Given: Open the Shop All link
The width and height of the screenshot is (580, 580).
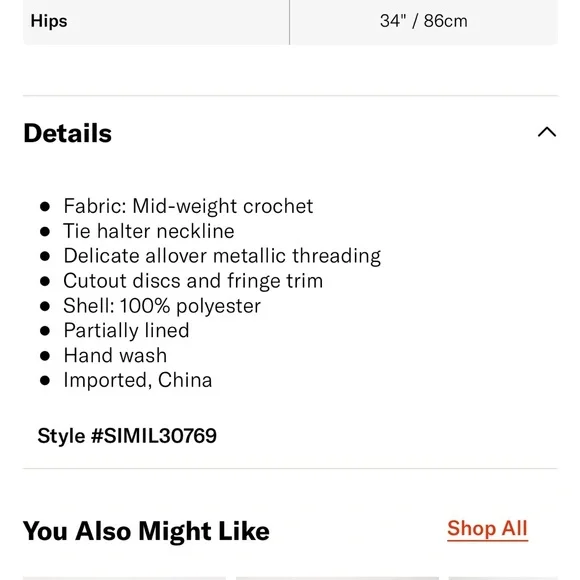Looking at the screenshot, I should [x=487, y=529].
